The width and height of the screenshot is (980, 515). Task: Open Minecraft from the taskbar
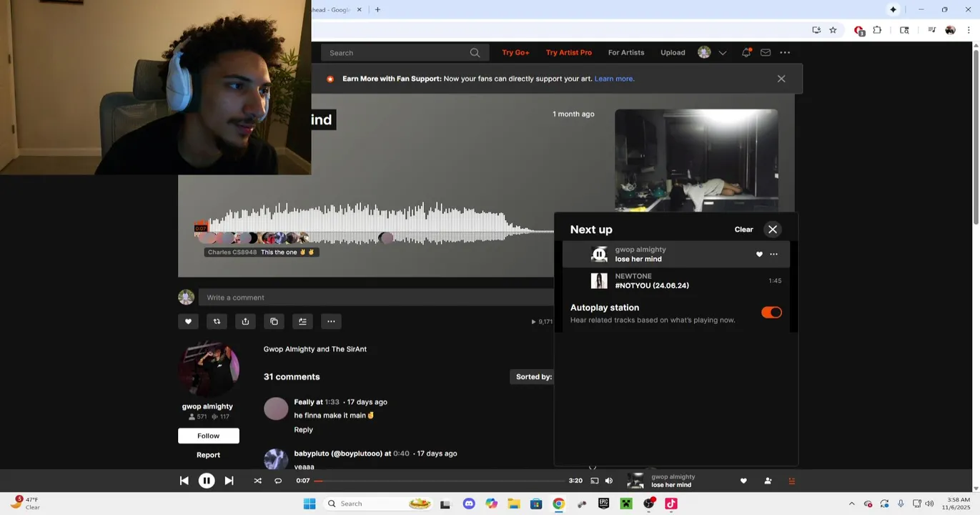(x=626, y=504)
